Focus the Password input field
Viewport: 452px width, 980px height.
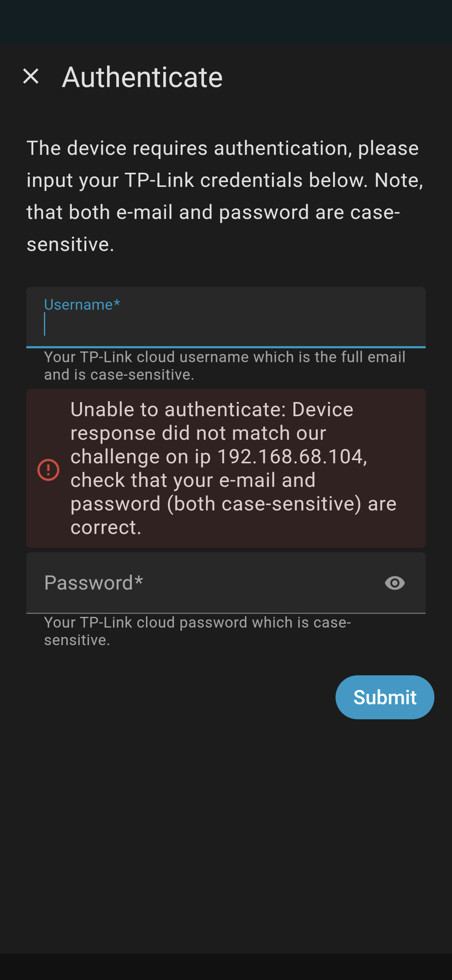tap(204, 583)
